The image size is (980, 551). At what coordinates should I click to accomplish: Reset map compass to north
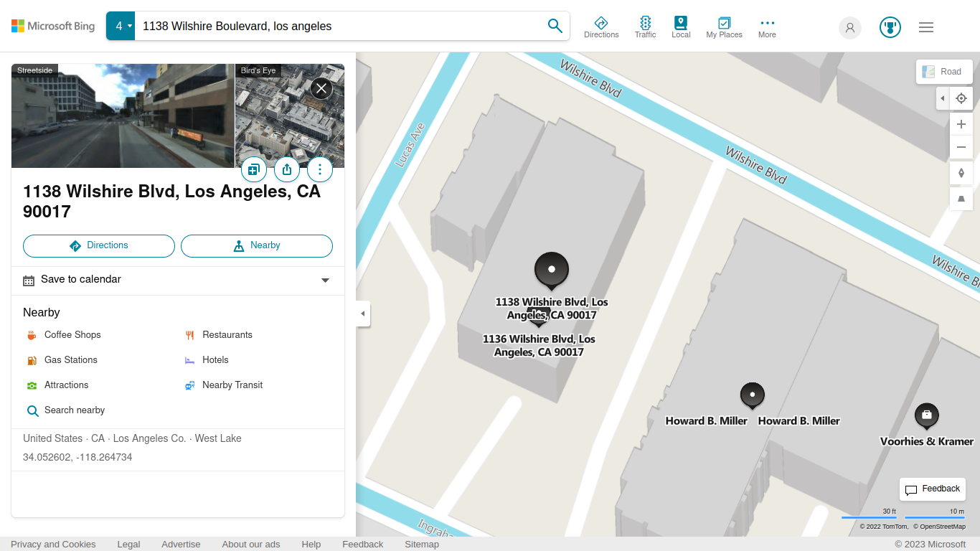[961, 173]
